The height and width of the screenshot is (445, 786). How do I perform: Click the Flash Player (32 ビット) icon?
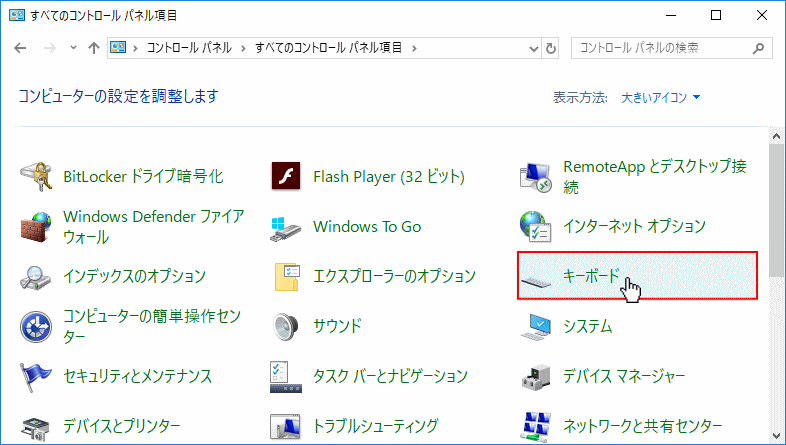(286, 176)
